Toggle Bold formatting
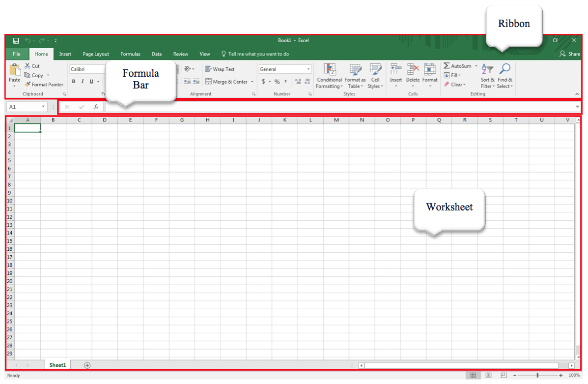588x384 pixels. (74, 82)
